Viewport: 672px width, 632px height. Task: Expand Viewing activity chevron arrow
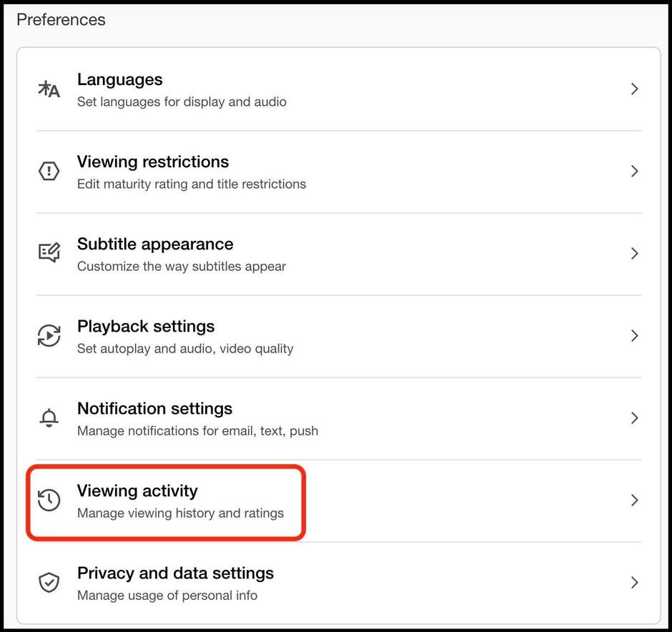tap(635, 500)
